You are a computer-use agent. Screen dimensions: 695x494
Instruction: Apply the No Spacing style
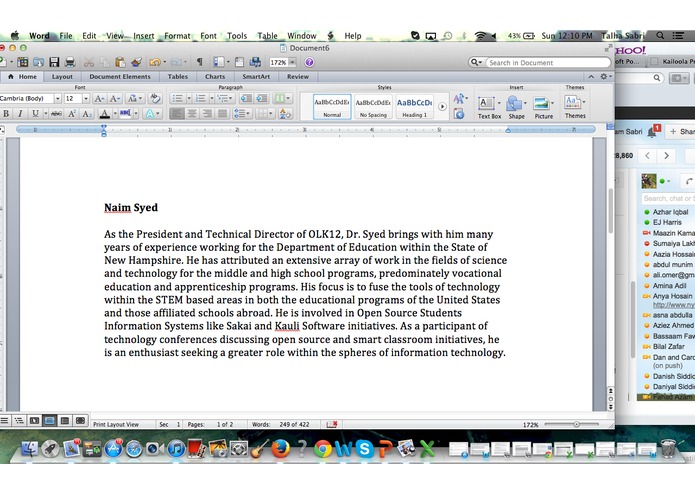[373, 107]
